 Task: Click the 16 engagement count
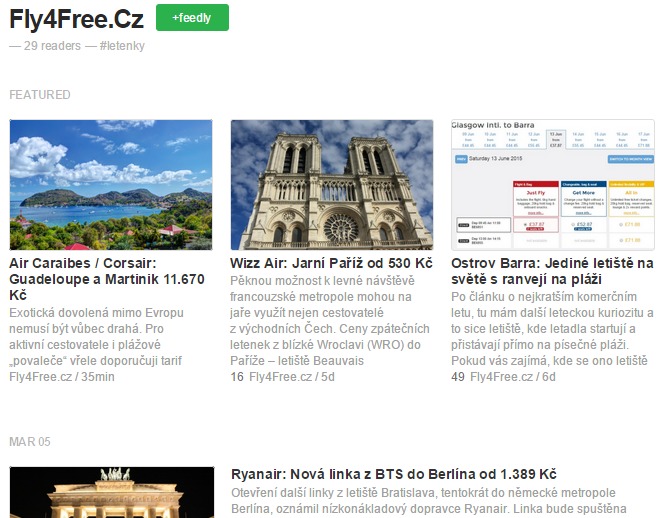pos(237,377)
